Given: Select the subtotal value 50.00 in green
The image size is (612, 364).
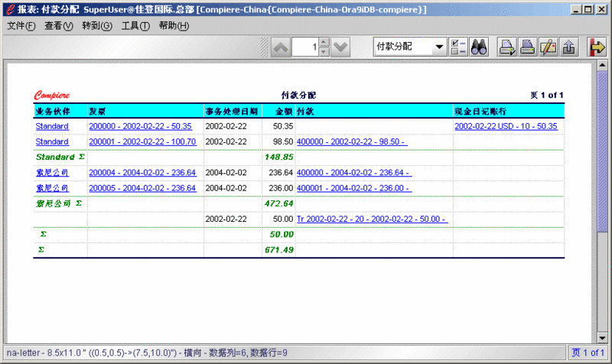Looking at the screenshot, I should pyautogui.click(x=282, y=235).
